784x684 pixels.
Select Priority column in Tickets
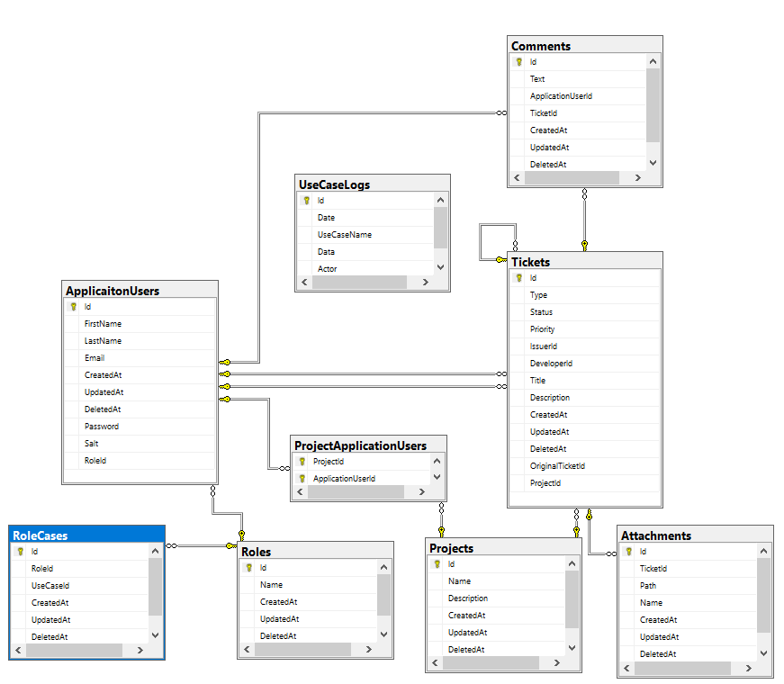[x=585, y=329]
